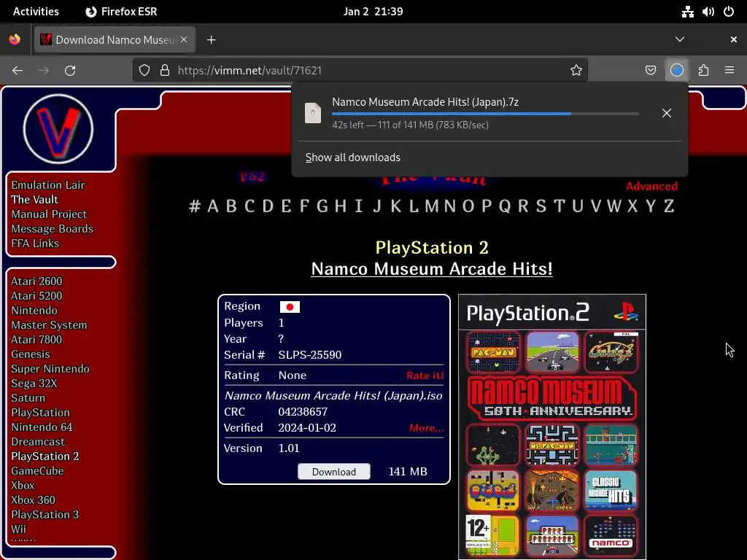
Task: Open the Advanced search link
Action: [x=651, y=186]
